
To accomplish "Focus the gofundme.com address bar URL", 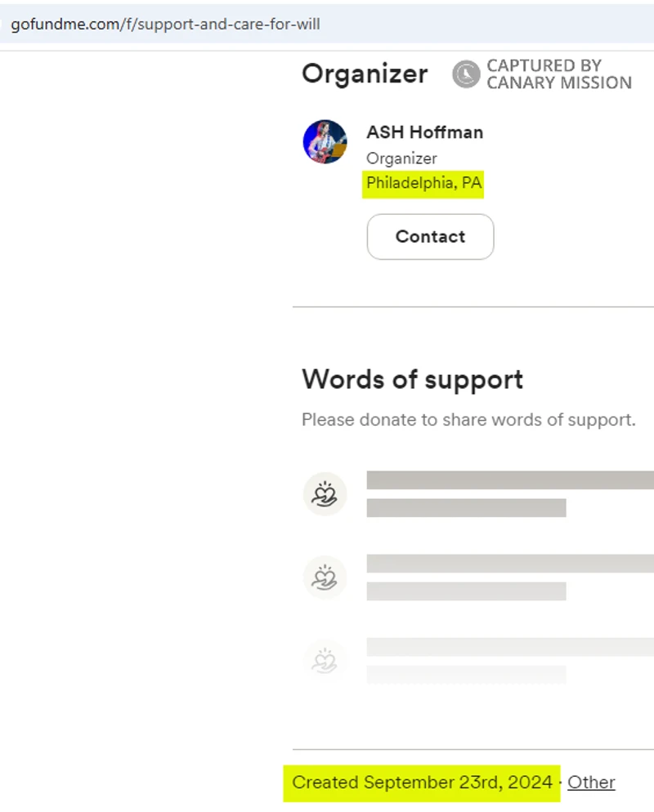I will click(x=165, y=24).
